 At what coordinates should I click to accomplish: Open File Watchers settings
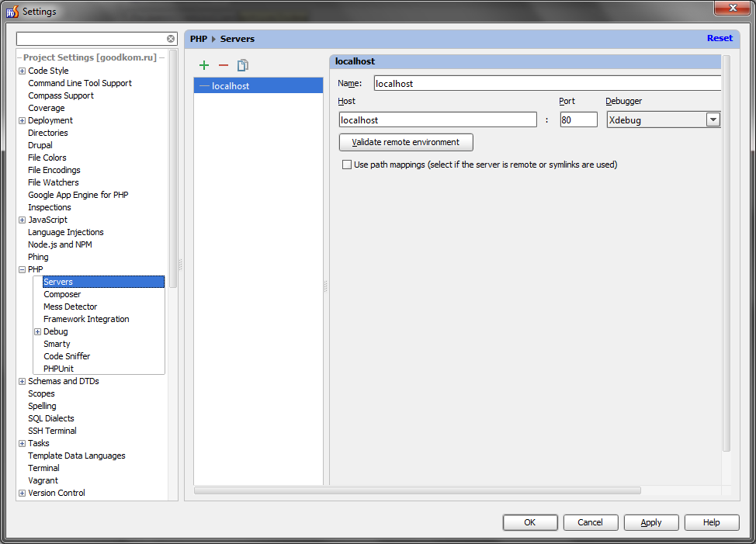click(x=53, y=182)
